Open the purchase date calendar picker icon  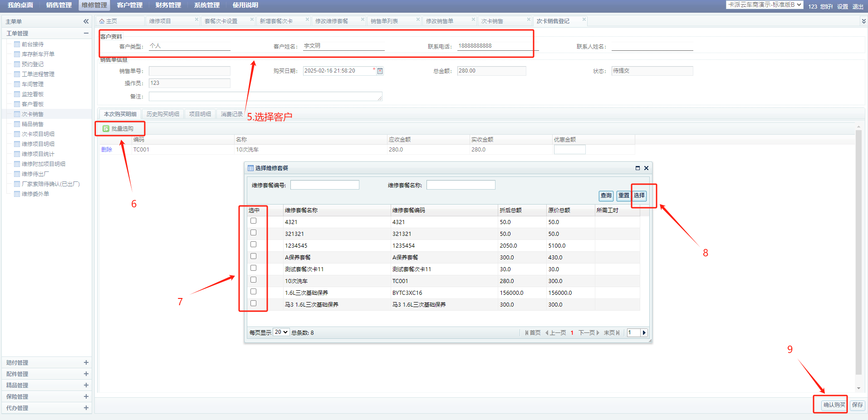click(380, 71)
